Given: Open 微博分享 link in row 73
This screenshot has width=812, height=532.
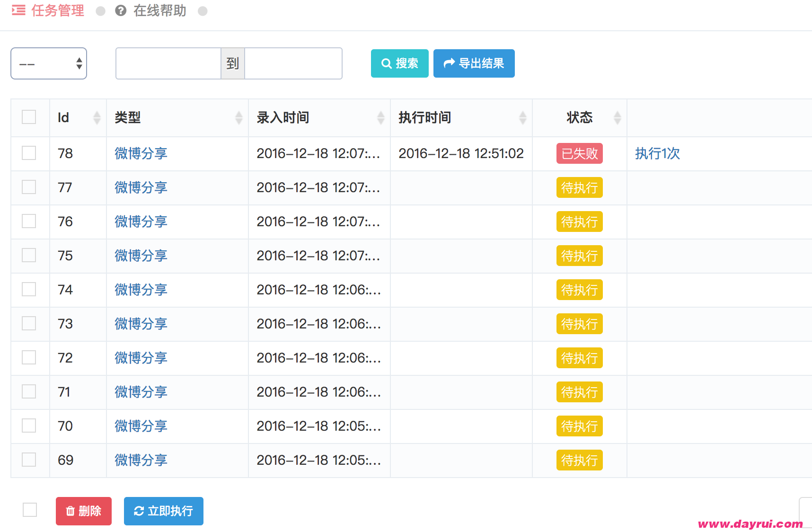Looking at the screenshot, I should pos(141,324).
